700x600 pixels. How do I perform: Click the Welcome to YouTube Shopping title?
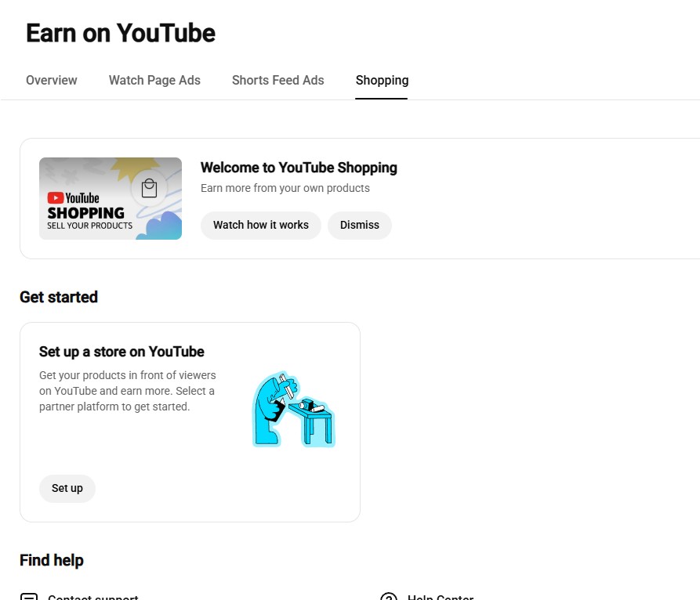click(299, 168)
